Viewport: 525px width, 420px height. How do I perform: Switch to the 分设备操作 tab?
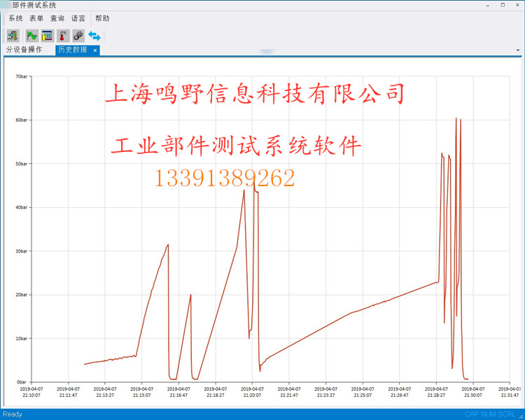24,50
